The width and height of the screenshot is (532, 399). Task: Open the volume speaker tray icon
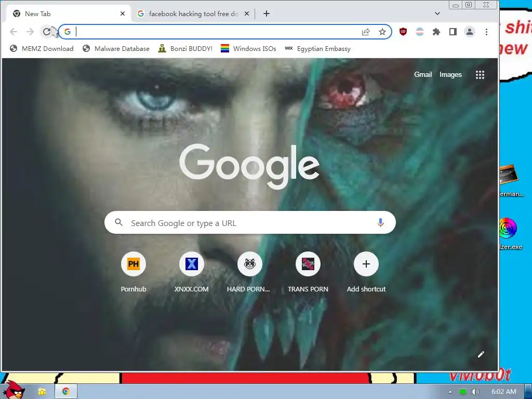click(475, 392)
